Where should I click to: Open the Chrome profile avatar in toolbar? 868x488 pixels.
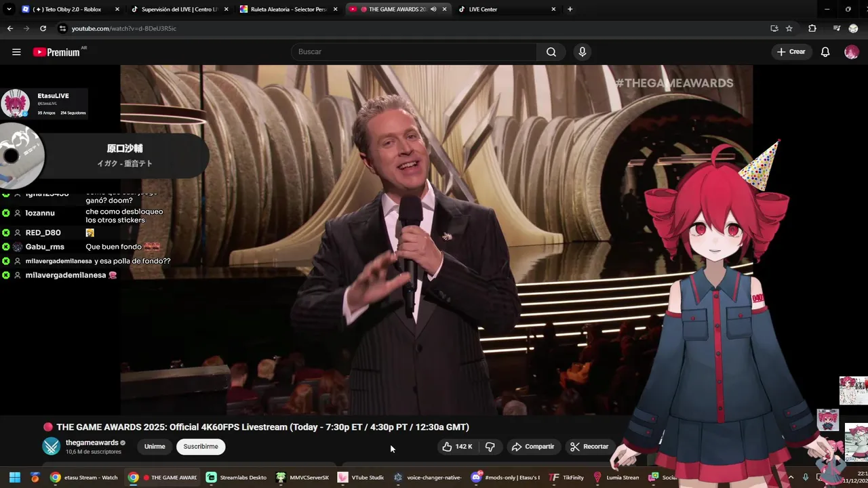point(854,28)
